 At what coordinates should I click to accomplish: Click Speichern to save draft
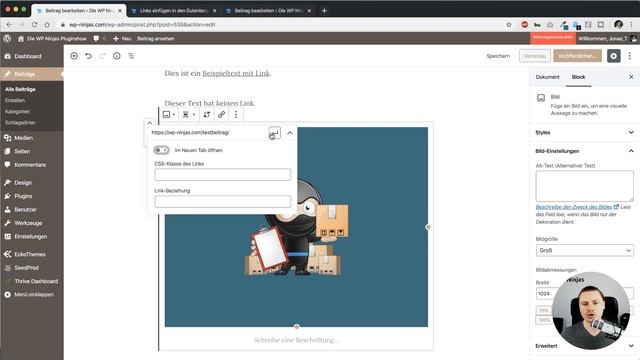click(x=498, y=56)
